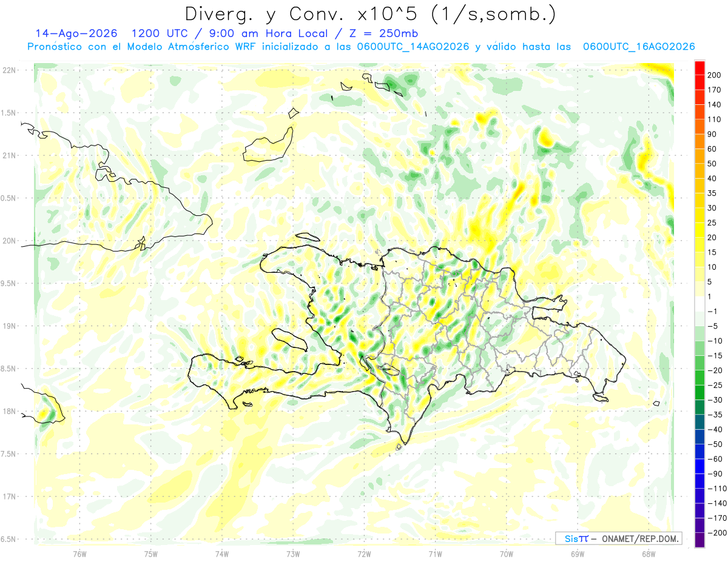This screenshot has height=562, width=728.
Task: Click the '73W' longitude label
Action: [293, 554]
